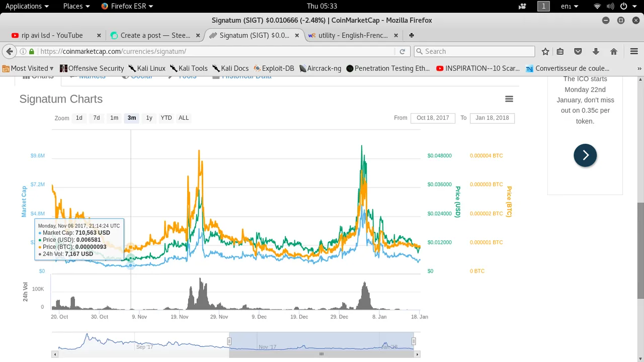The image size is (644, 362).
Task: Click the wifi icon in the system tray
Action: pos(597,6)
